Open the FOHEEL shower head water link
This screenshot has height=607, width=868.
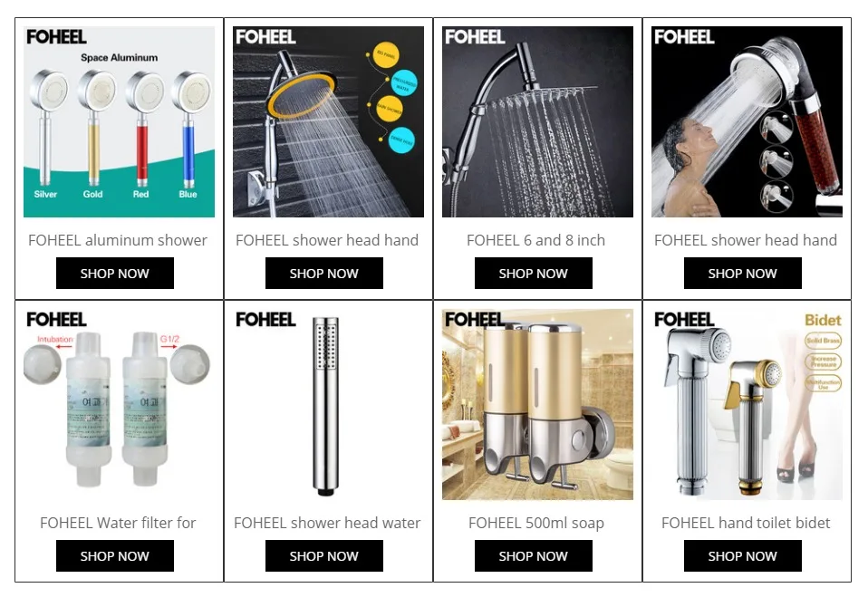(326, 523)
